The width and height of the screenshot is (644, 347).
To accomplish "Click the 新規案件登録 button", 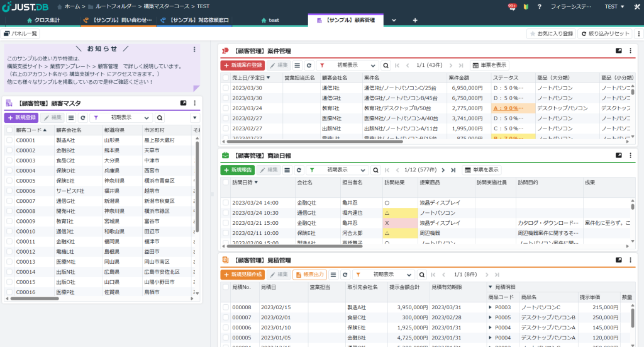I will click(x=243, y=65).
